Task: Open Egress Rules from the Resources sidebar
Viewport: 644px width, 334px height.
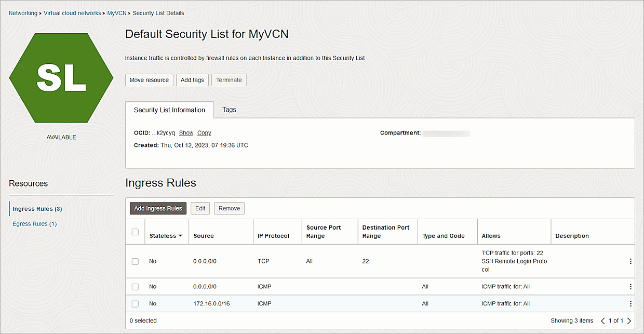Action: tap(34, 223)
